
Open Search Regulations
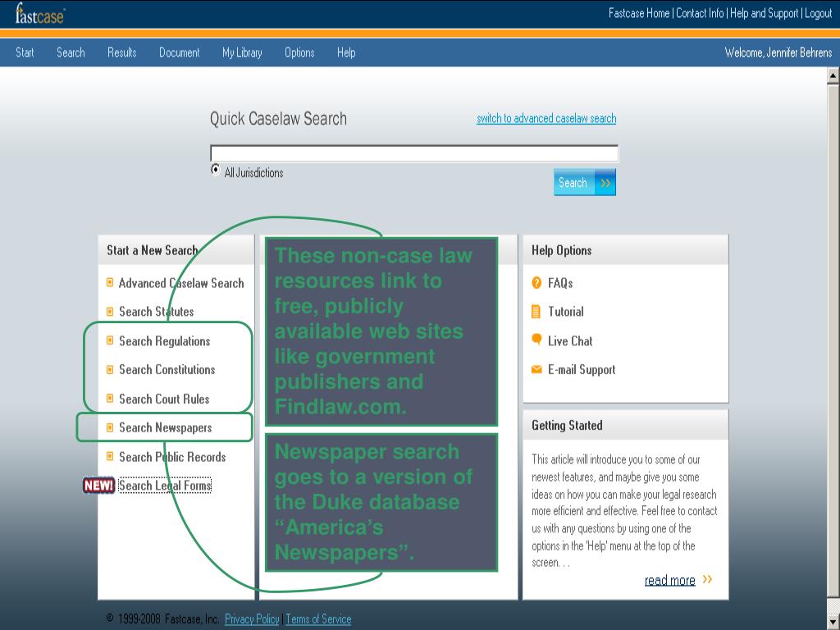[x=164, y=340]
